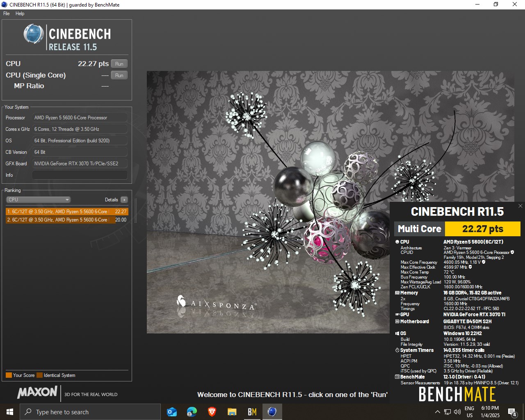525x420 pixels.
Task: Open the Help menu
Action: [x=20, y=14]
